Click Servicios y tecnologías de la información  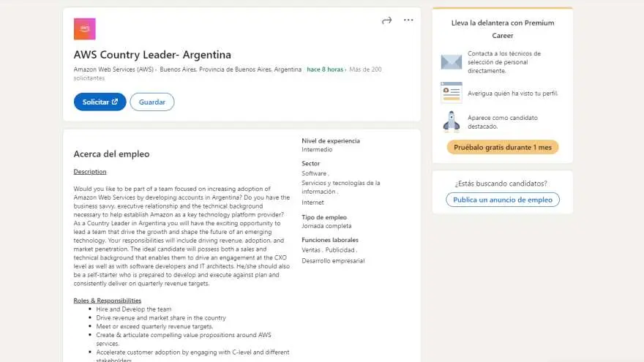(340, 187)
